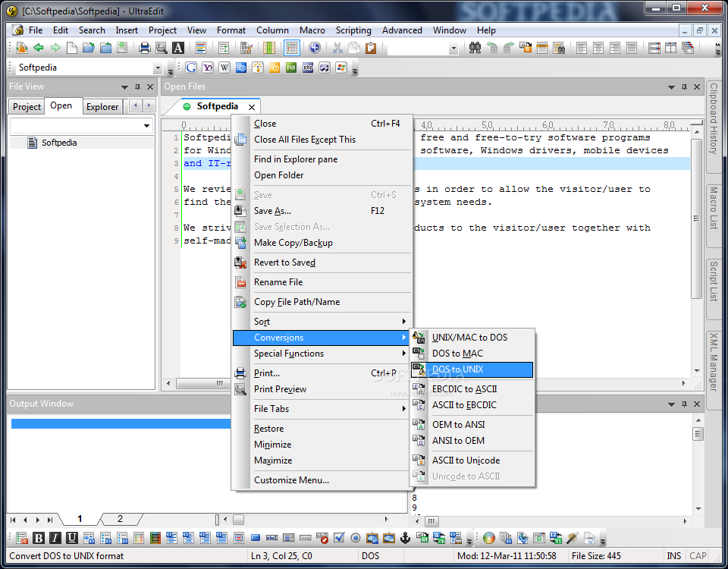Image resolution: width=728 pixels, height=569 pixels.
Task: Click Close All Files Except This
Action: click(x=322, y=140)
